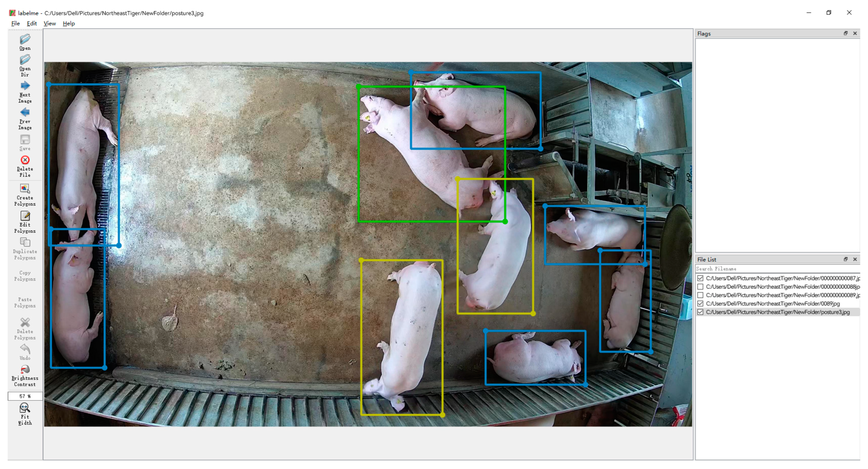Toggle checkbox for 000000000088 file
The height and width of the screenshot is (469, 868).
[700, 286]
